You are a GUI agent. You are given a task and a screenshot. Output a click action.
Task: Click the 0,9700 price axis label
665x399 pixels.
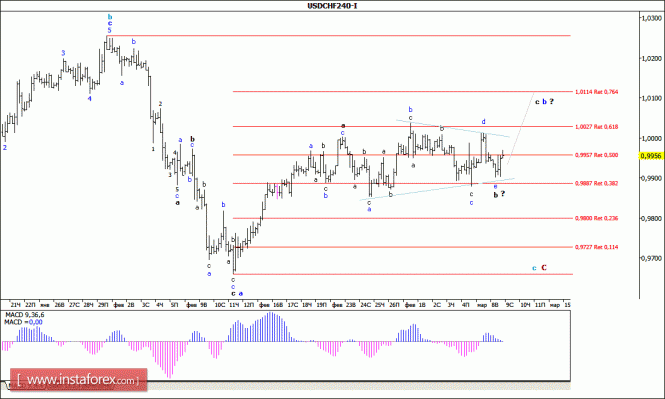click(651, 258)
